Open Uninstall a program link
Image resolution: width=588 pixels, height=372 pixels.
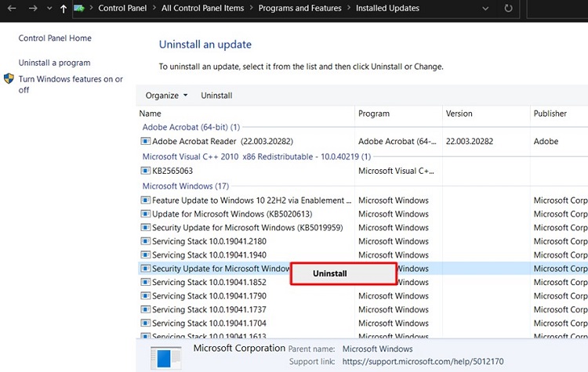tap(54, 63)
